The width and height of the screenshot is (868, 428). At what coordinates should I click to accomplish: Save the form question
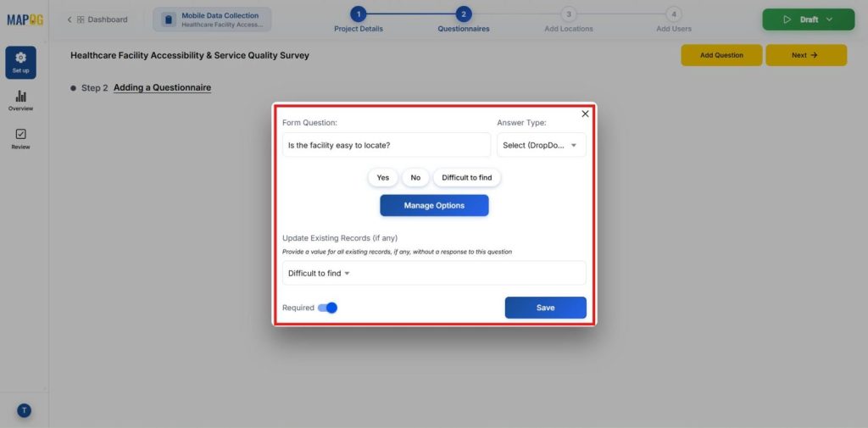545,308
